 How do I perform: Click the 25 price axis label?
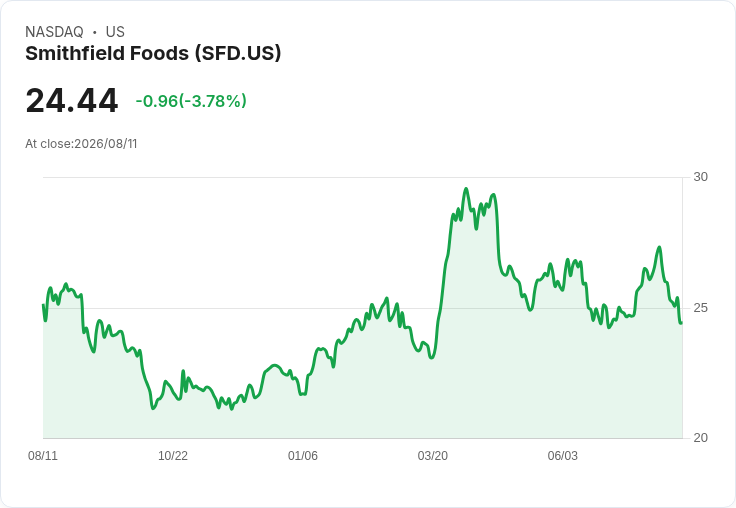tap(700, 308)
